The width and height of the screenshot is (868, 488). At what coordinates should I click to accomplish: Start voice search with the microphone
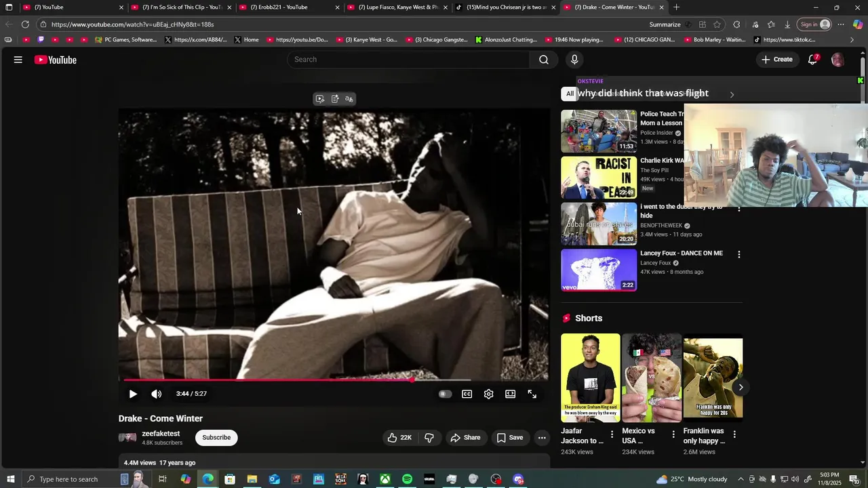click(x=574, y=60)
